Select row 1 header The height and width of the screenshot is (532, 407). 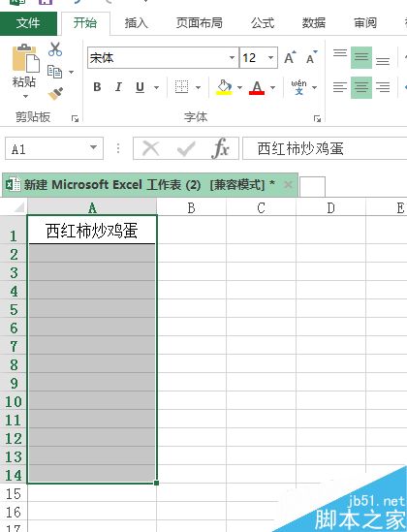[14, 230]
